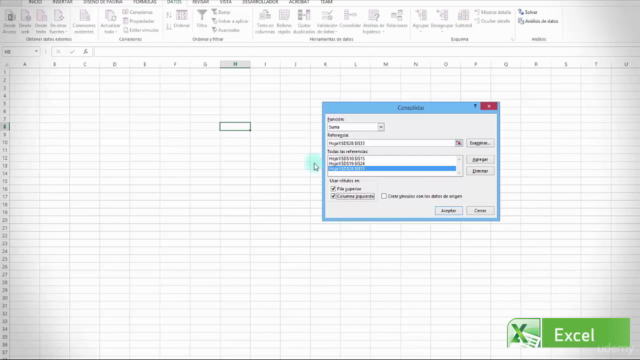Sort ascending with the A-Z icon
640x360 pixels.
click(169, 16)
